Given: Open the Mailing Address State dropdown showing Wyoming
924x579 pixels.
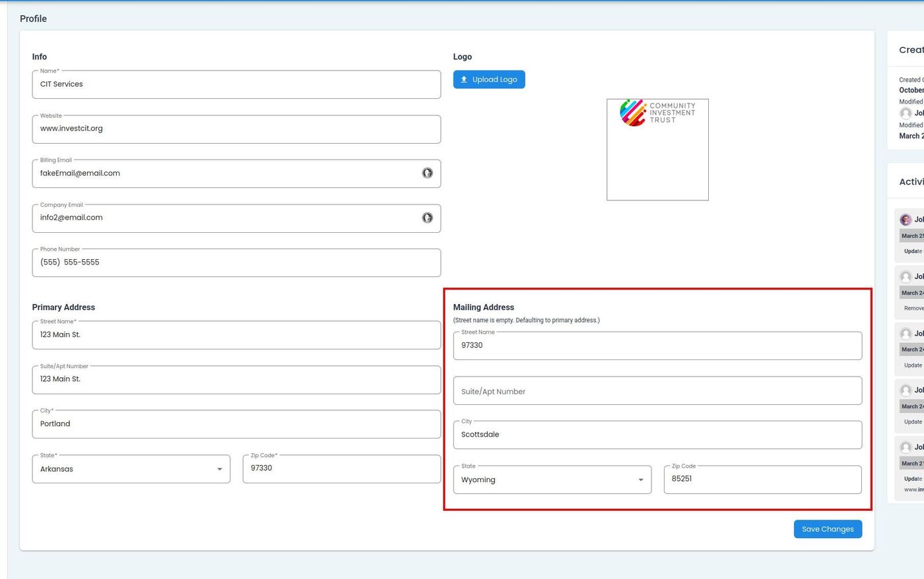Looking at the screenshot, I should 552,479.
